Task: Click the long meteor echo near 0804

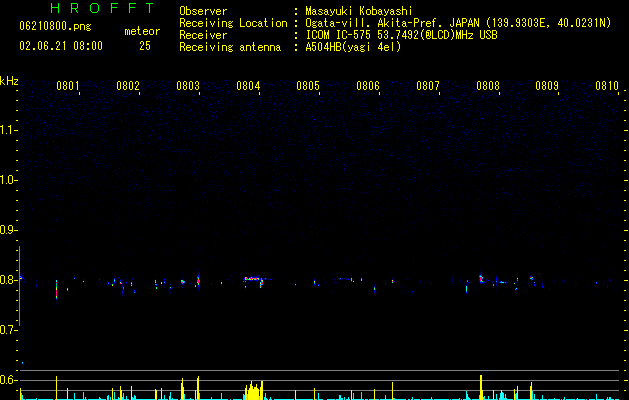Action: click(254, 279)
